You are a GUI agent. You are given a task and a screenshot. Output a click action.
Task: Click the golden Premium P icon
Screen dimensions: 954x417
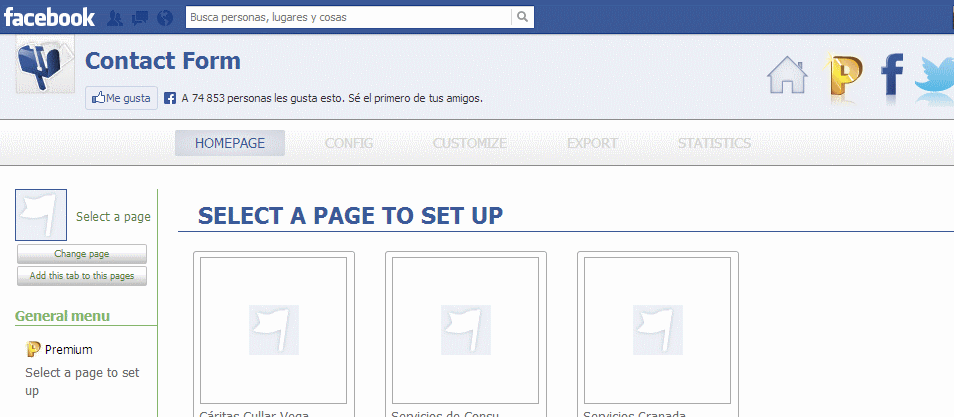845,77
